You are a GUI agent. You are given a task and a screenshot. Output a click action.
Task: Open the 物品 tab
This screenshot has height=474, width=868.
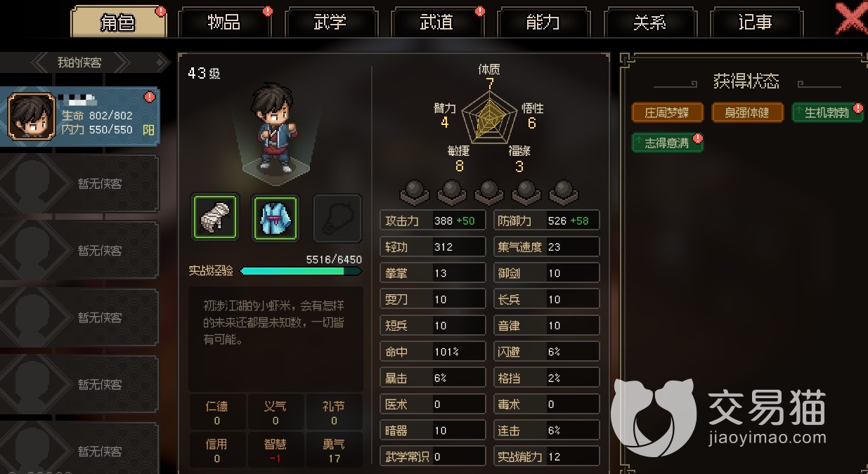coord(224,22)
